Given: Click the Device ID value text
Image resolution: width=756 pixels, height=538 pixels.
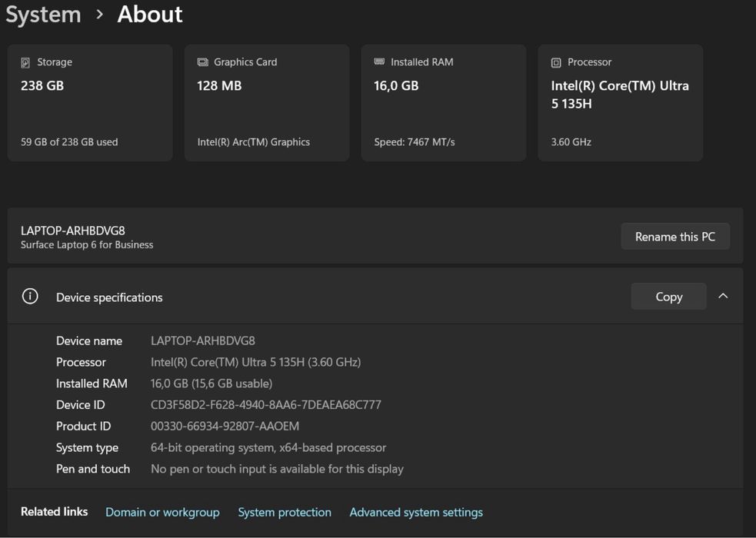Looking at the screenshot, I should pos(265,405).
